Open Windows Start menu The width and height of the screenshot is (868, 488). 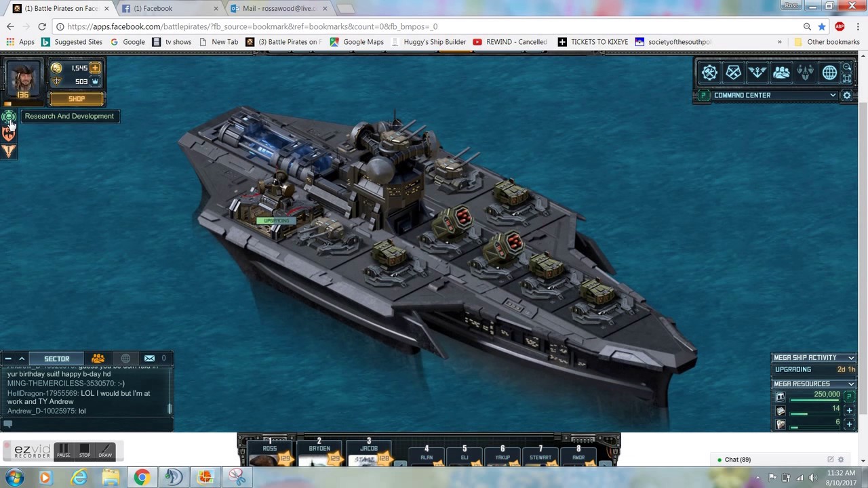(14, 478)
